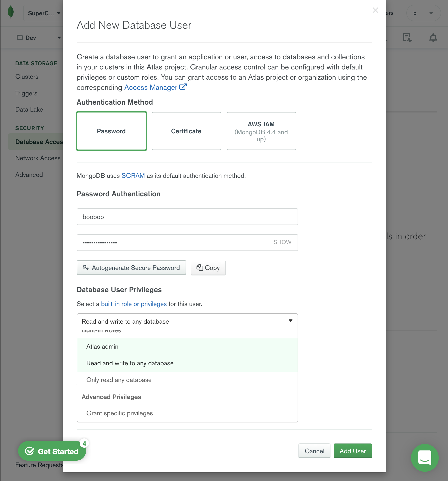Open the Intercom chat bubble

coord(425,458)
